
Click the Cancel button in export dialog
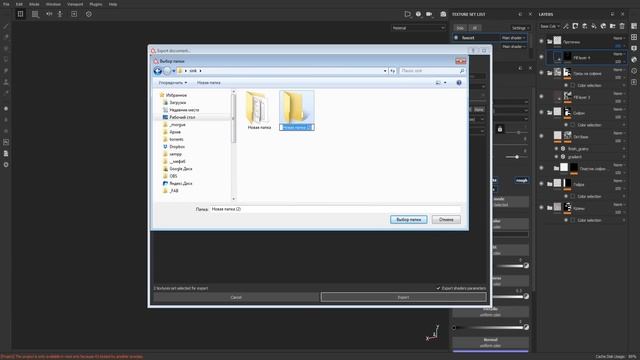tap(236, 297)
